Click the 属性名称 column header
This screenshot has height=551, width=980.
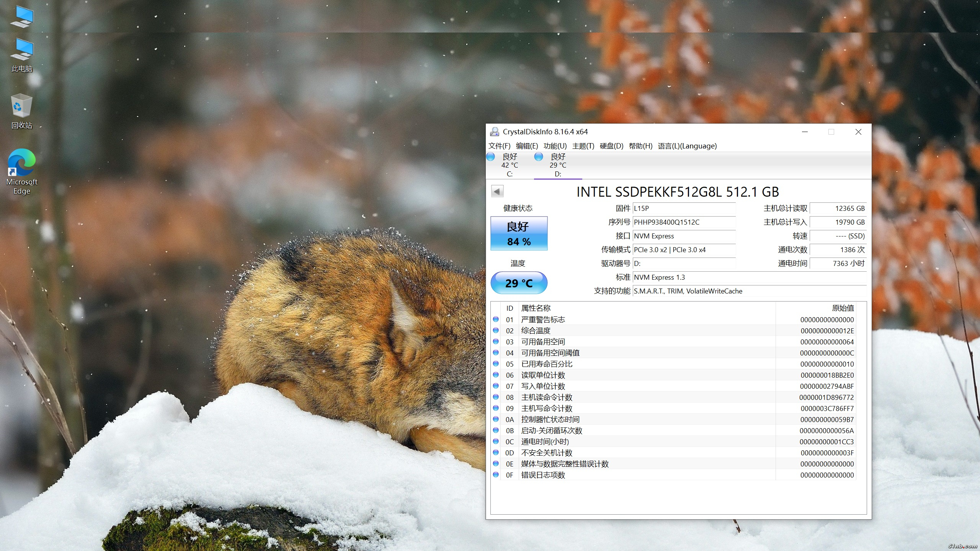[x=647, y=308]
